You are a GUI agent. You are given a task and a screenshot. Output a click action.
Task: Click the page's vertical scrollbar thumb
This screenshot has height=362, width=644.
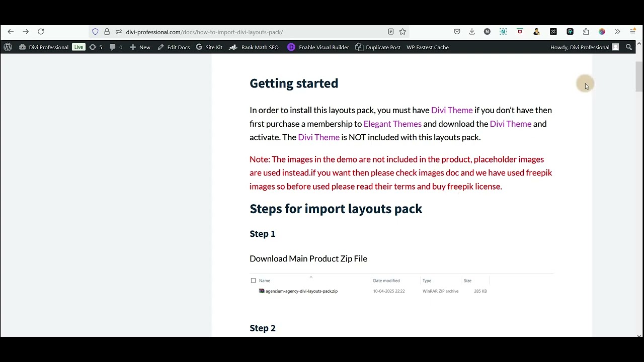click(639, 76)
